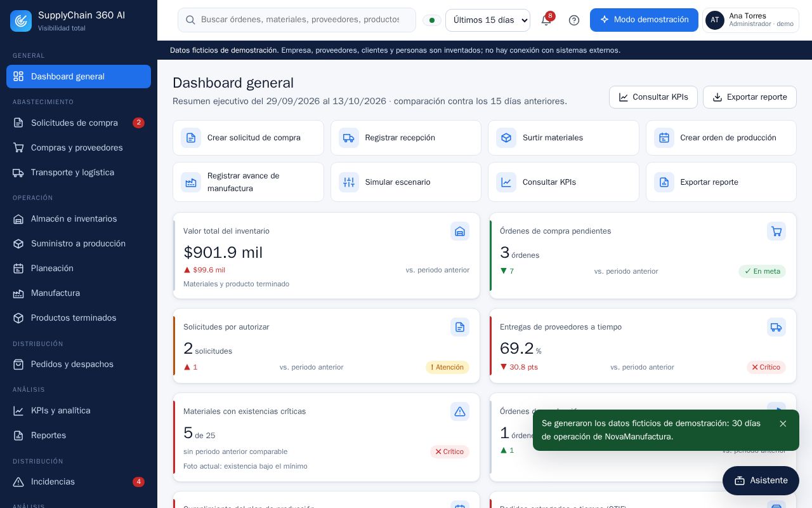Go to Compras y proveedores

[79, 147]
